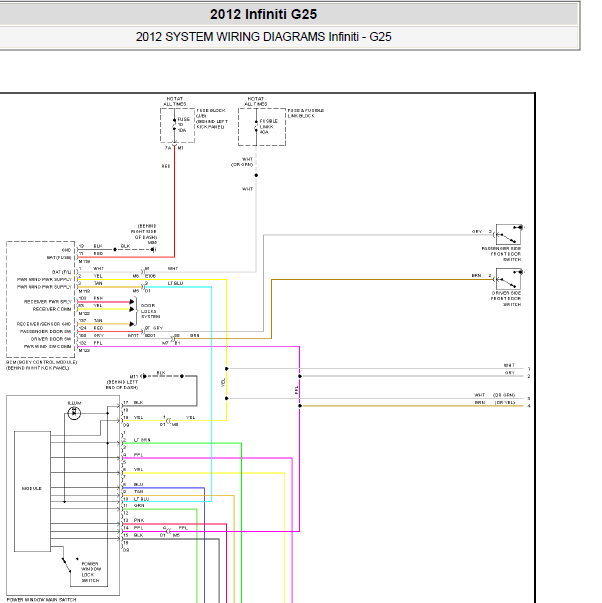Click the 'GRY' label at passenger door switch
Screen dimensions: 602x603
pyautogui.click(x=477, y=232)
